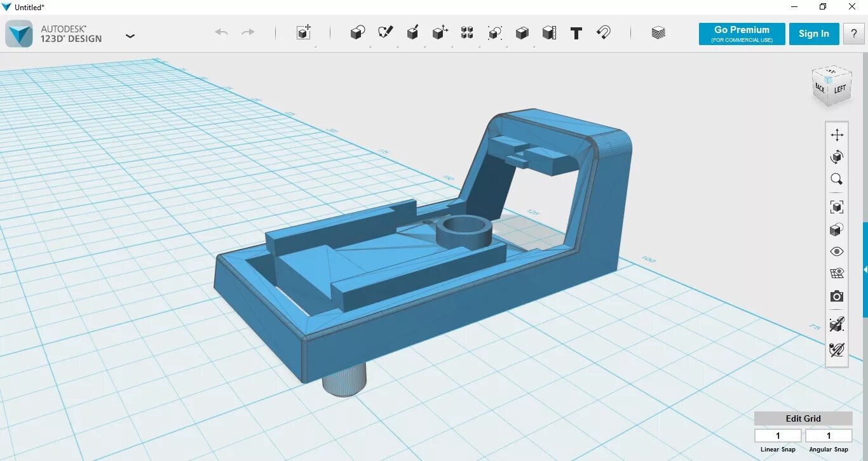Screen dimensions: 868x461
Task: Expand the collapsed right side panel arrow
Action: tap(865, 270)
